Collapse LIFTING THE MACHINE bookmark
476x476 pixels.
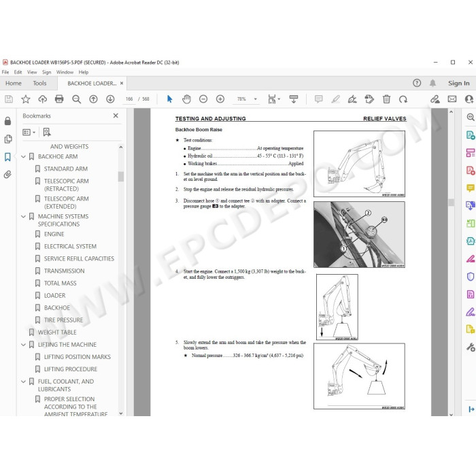coord(23,345)
